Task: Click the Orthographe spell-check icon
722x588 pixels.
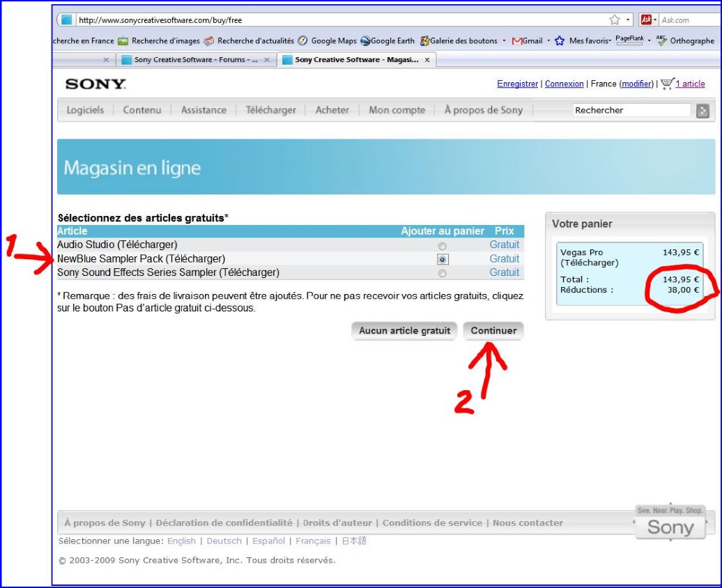Action: pyautogui.click(x=661, y=40)
